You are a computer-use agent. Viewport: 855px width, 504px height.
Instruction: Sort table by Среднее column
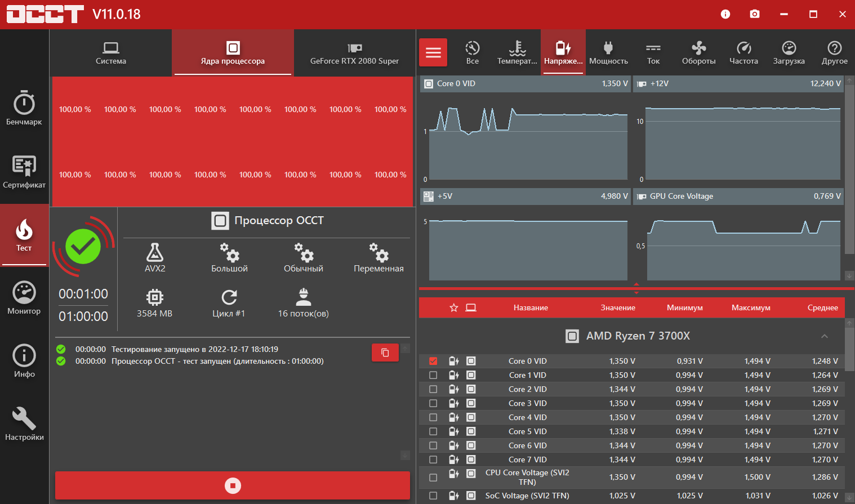click(x=823, y=307)
